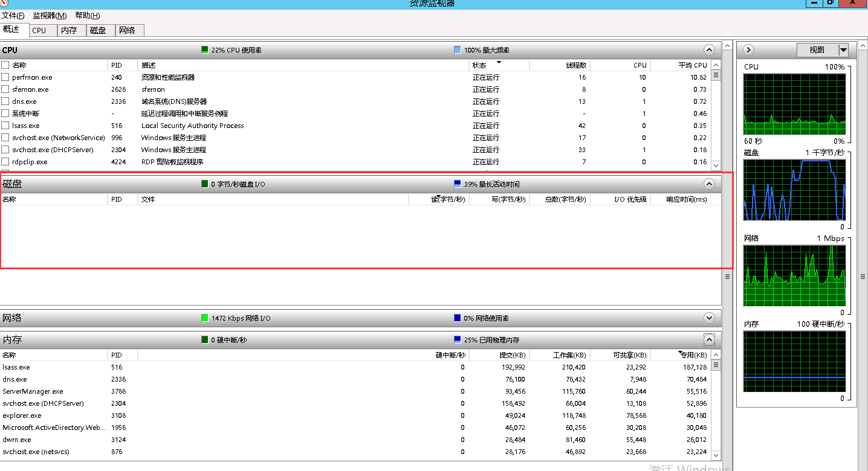Sort disk list by 总数(字节/秒) column
The width and height of the screenshot is (868, 471).
(560, 199)
